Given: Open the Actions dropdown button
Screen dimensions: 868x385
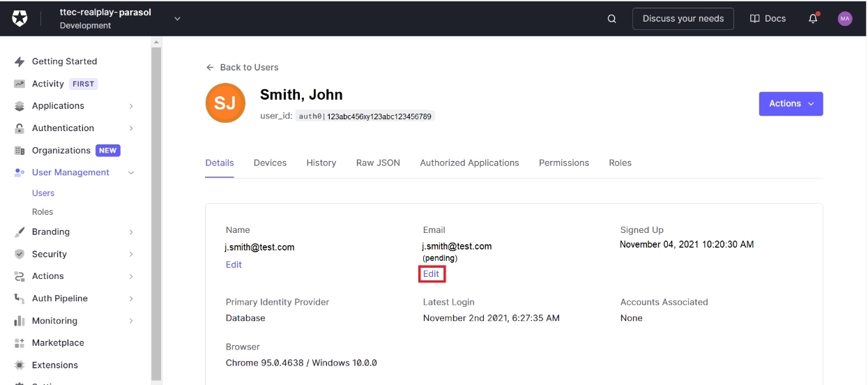Looking at the screenshot, I should [791, 104].
